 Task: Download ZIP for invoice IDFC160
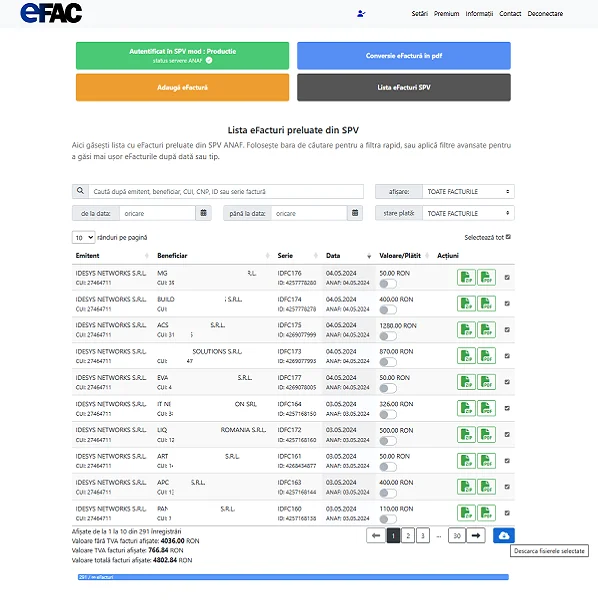tap(466, 513)
